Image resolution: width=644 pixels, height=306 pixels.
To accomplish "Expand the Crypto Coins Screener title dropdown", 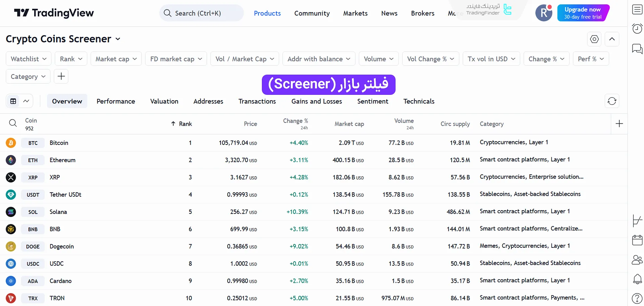I will click(118, 39).
